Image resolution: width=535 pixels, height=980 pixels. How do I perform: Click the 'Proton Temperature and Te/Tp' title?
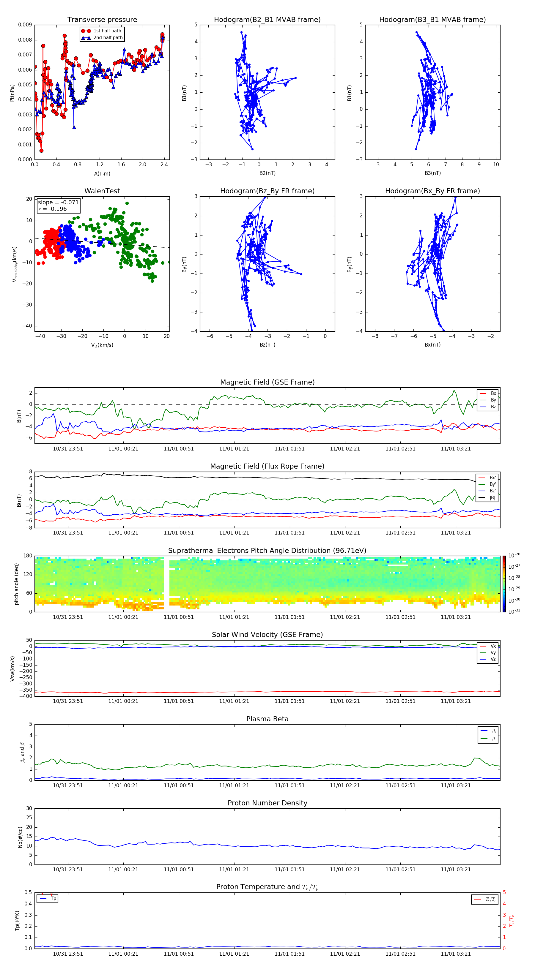[267, 887]
